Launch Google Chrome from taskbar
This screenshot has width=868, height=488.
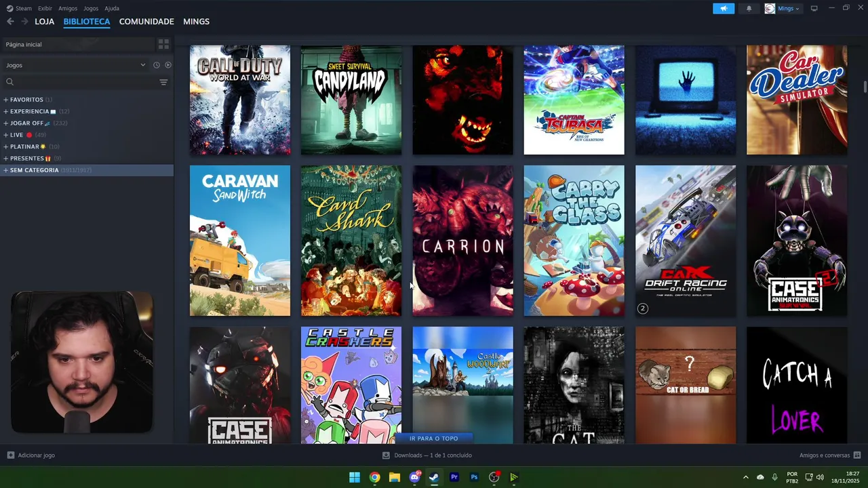(374, 477)
